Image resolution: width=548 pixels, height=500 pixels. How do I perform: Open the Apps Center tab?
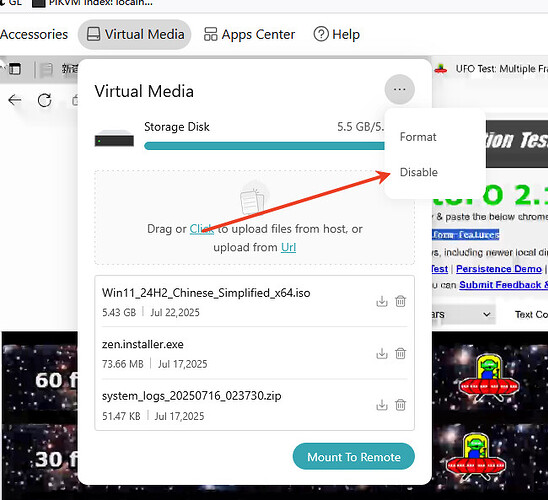249,34
